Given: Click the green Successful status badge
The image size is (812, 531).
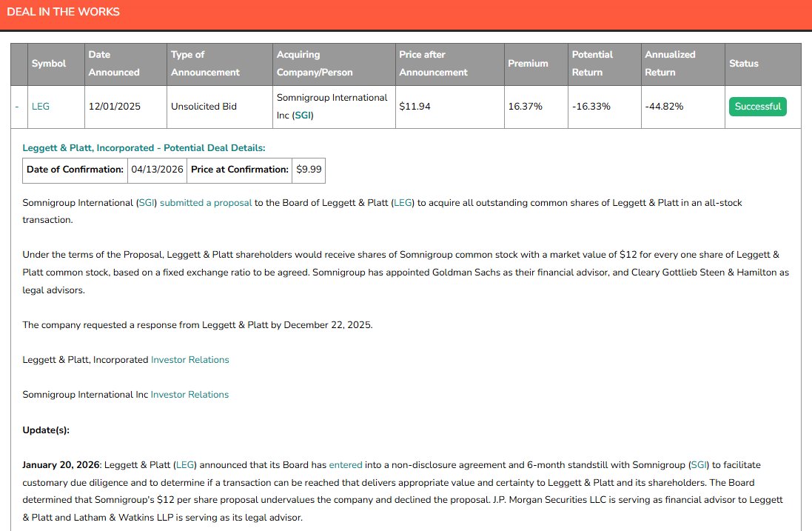Looking at the screenshot, I should click(x=758, y=106).
